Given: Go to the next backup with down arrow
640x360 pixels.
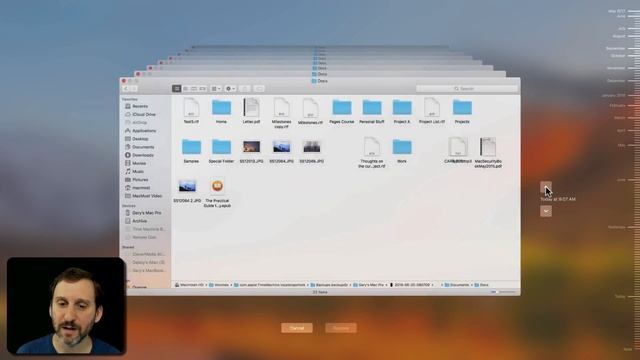Looking at the screenshot, I should (x=546, y=211).
